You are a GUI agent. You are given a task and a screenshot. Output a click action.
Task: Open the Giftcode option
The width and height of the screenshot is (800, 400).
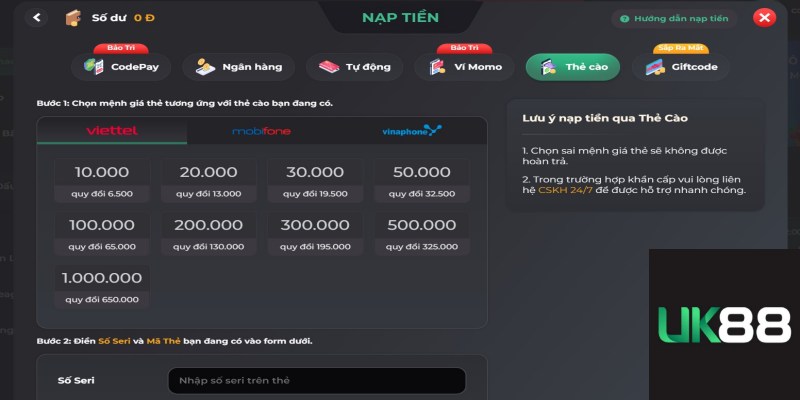pos(681,67)
